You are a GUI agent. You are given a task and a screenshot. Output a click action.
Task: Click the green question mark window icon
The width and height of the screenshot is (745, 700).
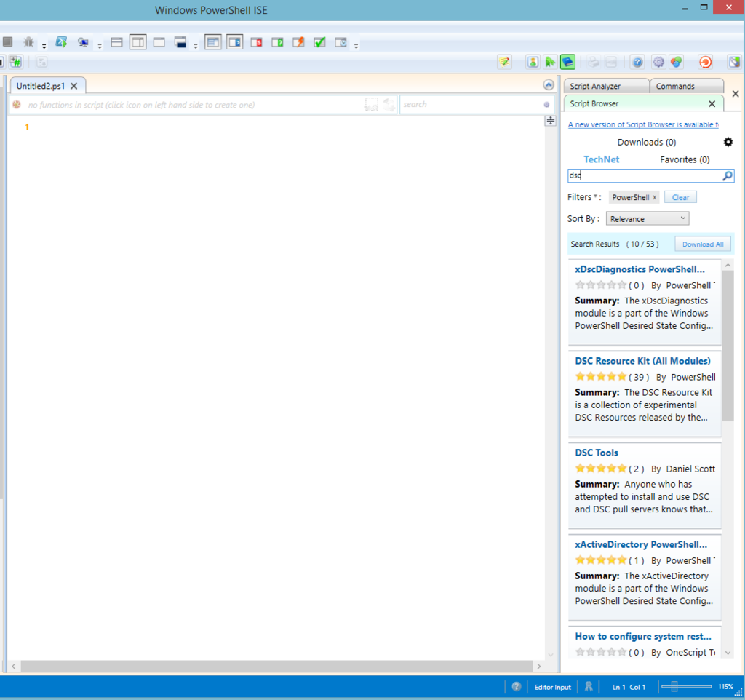[277, 42]
